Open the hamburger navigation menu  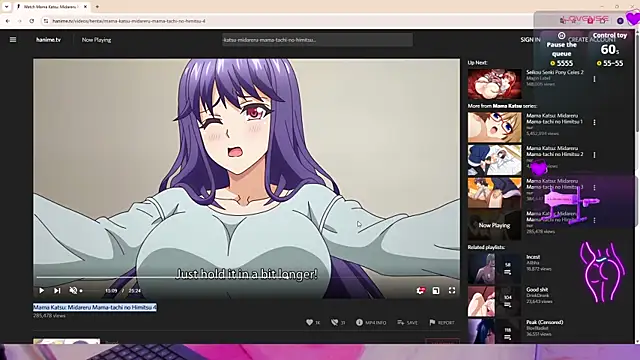pos(13,40)
